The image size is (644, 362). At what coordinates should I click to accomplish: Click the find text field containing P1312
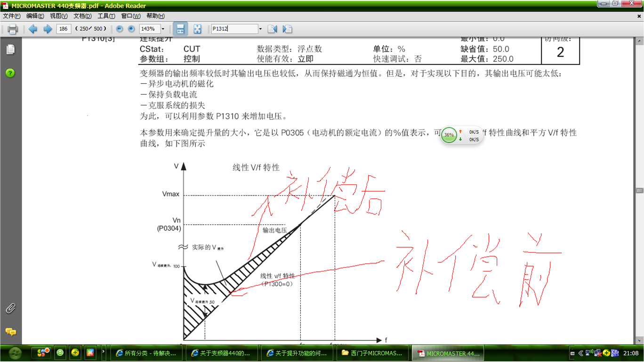[234, 29]
